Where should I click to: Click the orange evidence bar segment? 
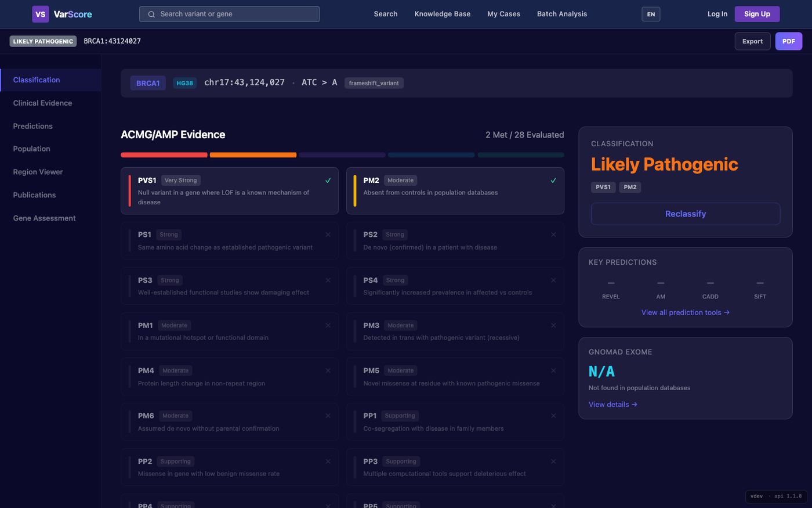click(x=253, y=155)
